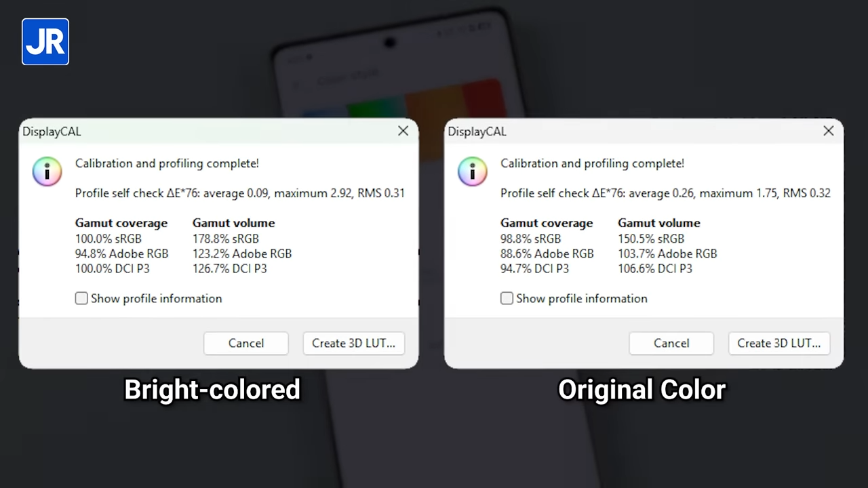The height and width of the screenshot is (488, 868).
Task: Open Create 3D LUT from the Bright-colored dialog
Action: pyautogui.click(x=353, y=343)
